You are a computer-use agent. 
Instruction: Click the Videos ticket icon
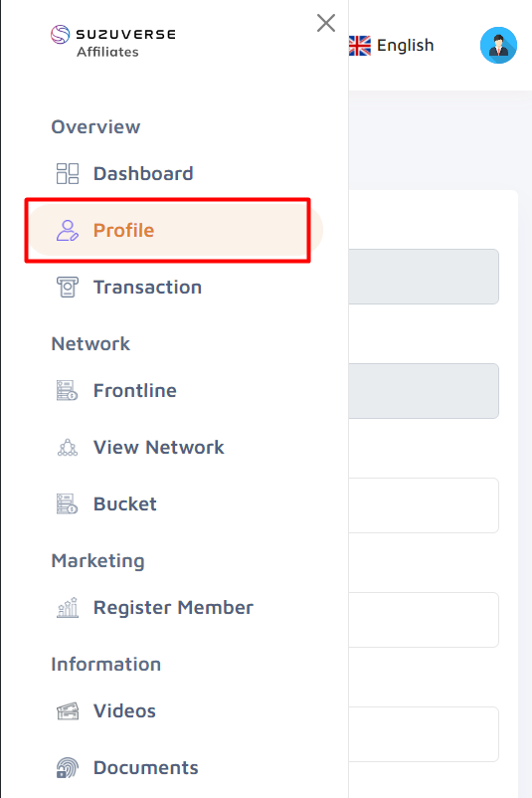click(68, 711)
